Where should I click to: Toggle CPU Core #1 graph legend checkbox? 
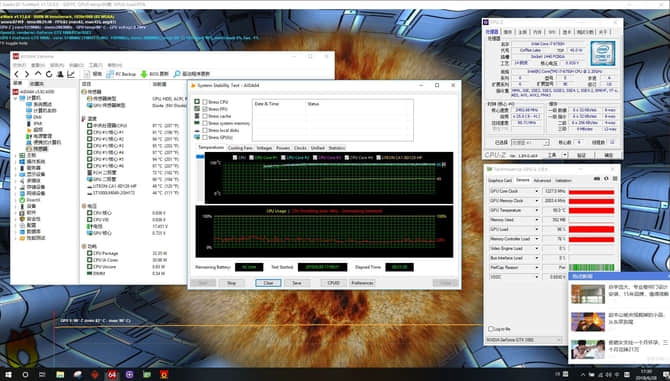point(252,158)
